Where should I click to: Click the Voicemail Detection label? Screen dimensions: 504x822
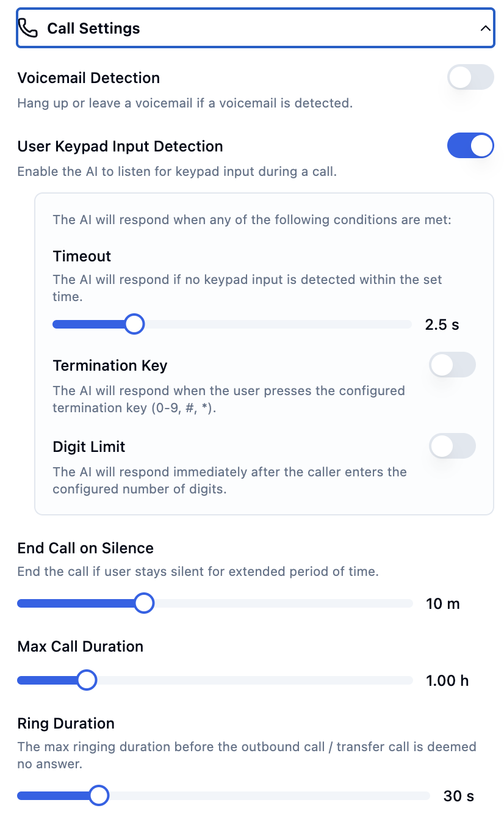pos(88,78)
